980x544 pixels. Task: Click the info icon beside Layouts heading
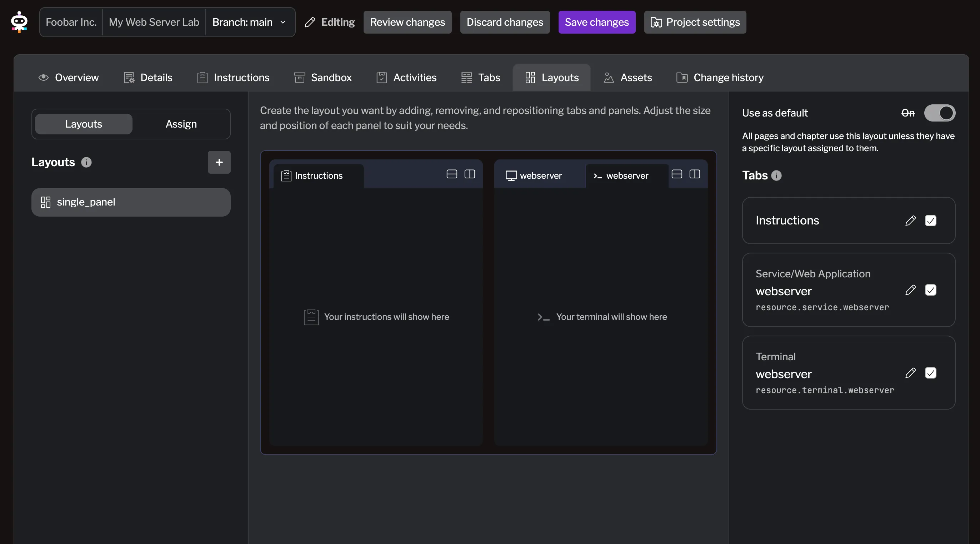[x=87, y=162]
